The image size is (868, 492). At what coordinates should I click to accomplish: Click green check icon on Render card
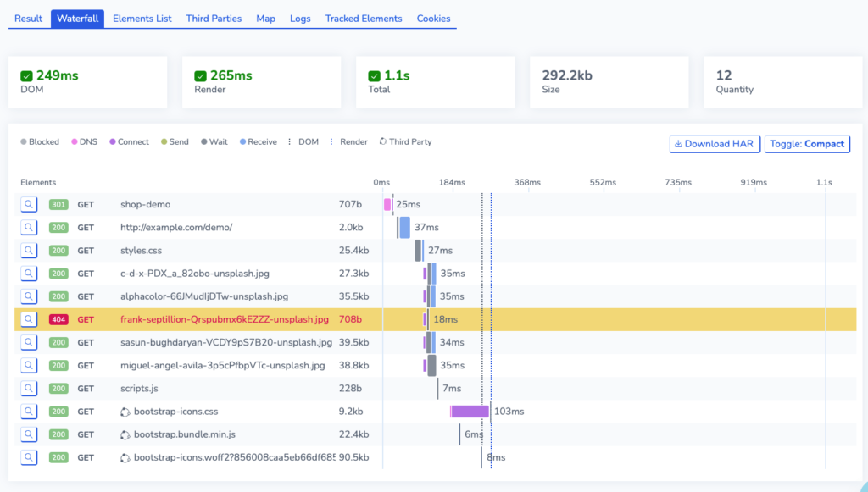coord(200,76)
